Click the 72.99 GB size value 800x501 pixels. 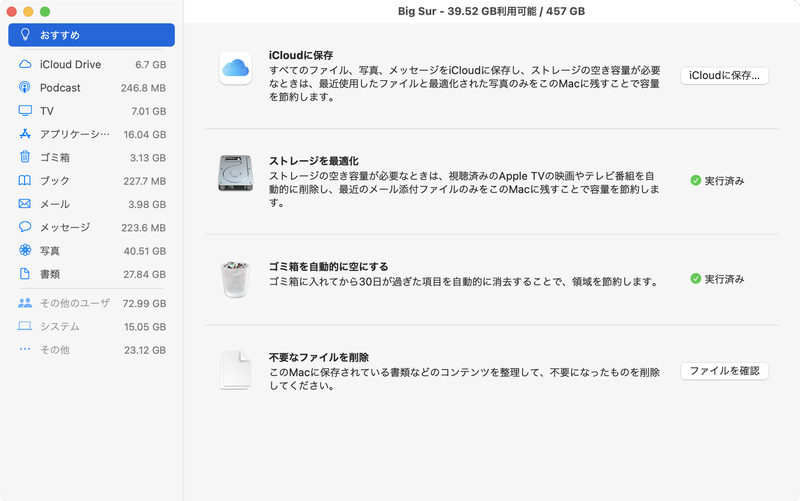pyautogui.click(x=144, y=304)
